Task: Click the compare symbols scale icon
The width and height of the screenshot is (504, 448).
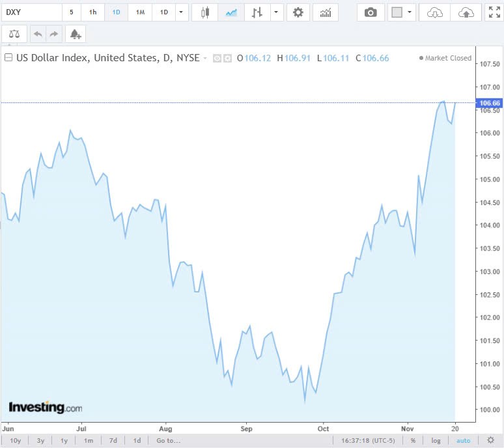Action: (14, 34)
